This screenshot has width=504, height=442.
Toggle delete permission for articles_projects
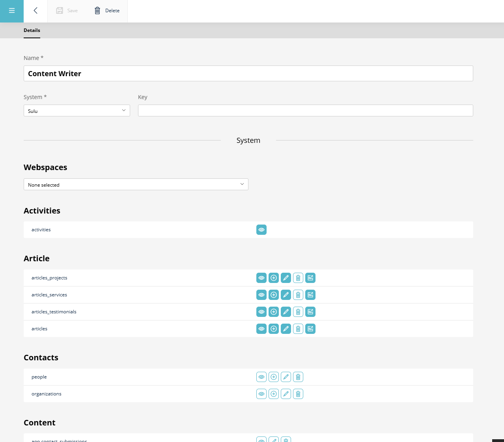pos(298,278)
